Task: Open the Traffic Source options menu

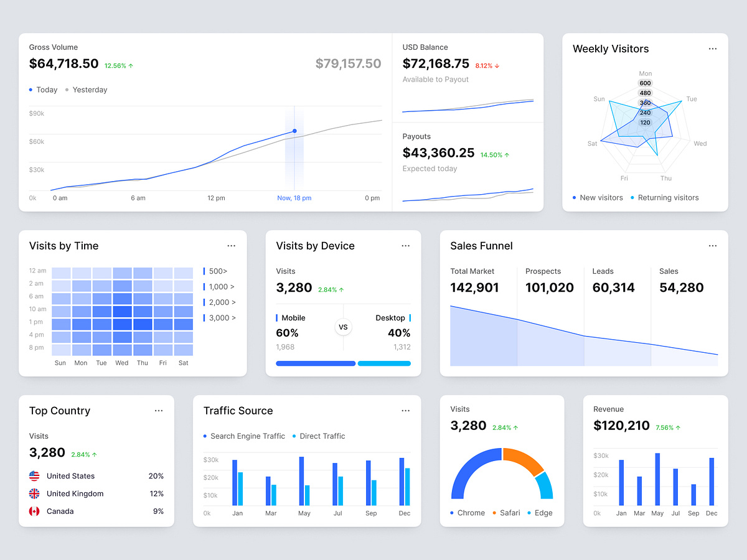Action: point(405,411)
